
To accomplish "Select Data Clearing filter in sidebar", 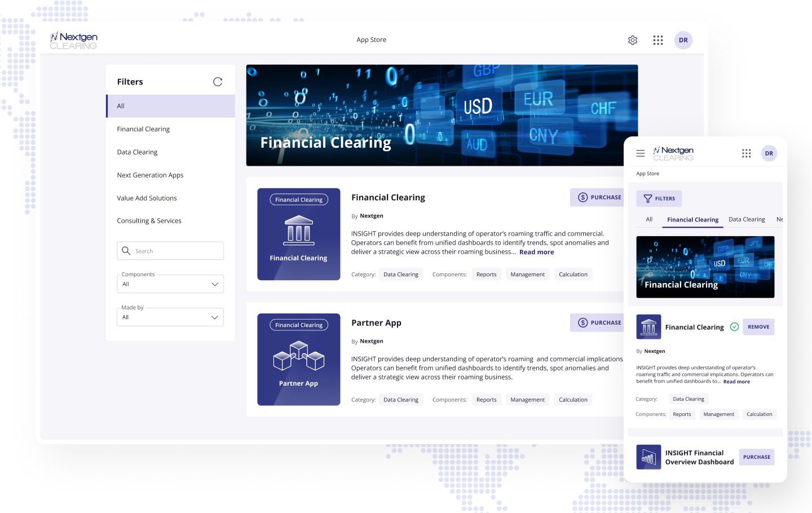I will [170, 152].
